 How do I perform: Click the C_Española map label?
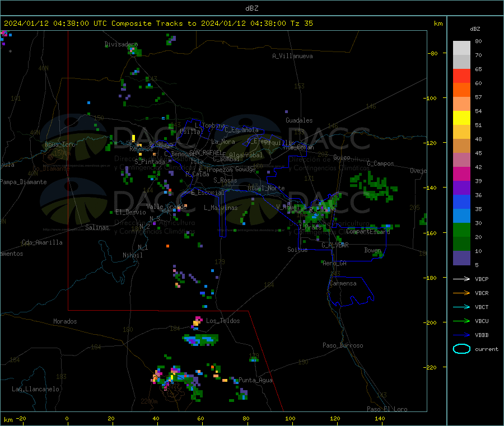click(x=241, y=130)
